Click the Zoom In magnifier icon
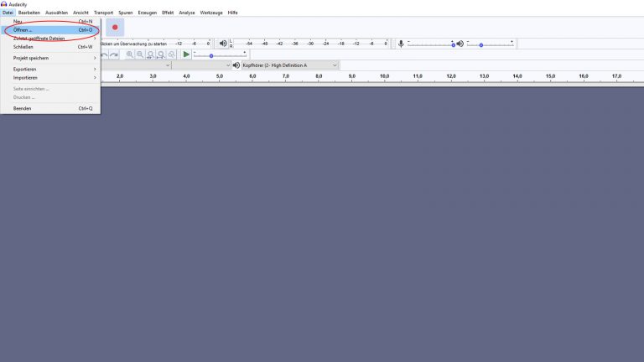This screenshot has height=362, width=644. pos(130,54)
